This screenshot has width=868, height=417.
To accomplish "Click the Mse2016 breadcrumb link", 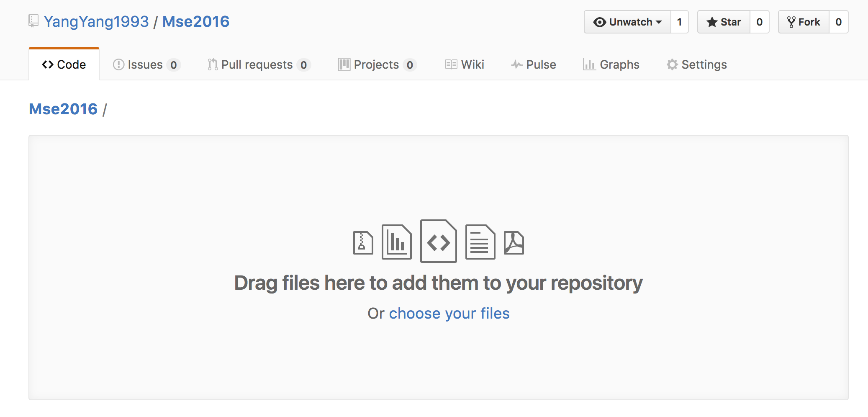I will [63, 109].
